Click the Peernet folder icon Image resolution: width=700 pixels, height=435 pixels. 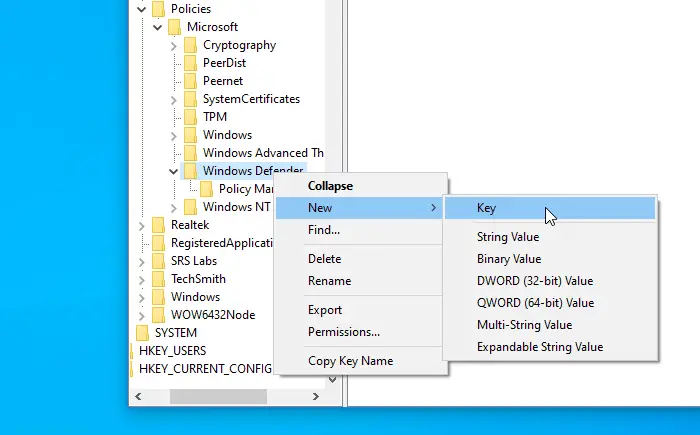point(190,81)
